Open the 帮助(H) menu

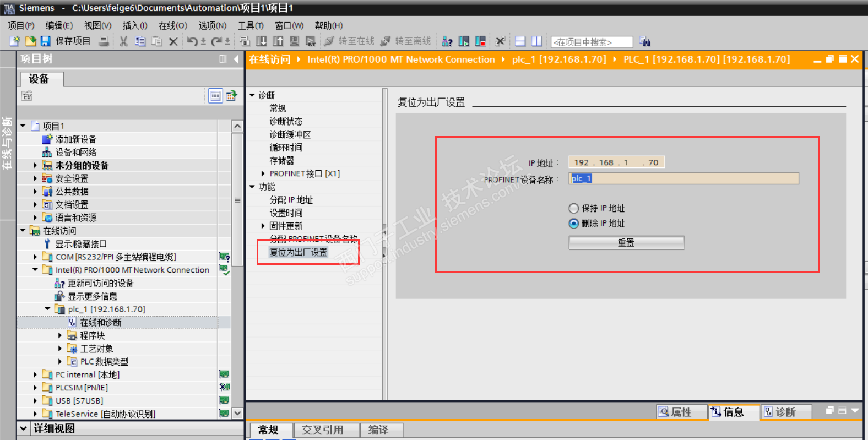pos(329,25)
